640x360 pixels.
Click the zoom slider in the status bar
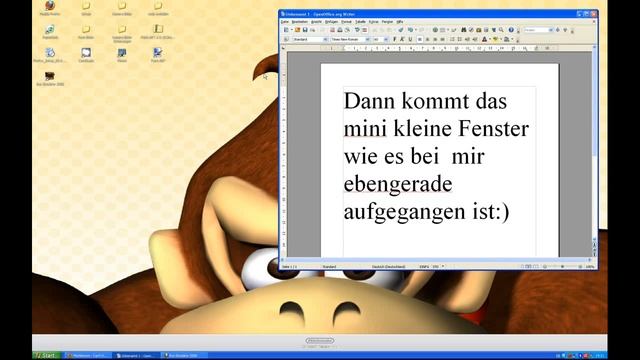click(562, 267)
